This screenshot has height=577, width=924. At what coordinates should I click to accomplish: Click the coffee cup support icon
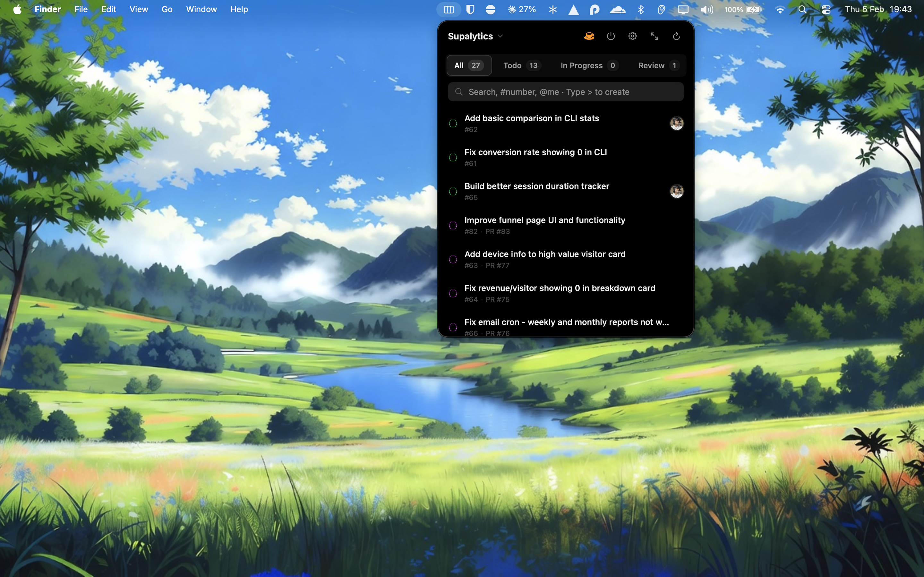tap(588, 36)
